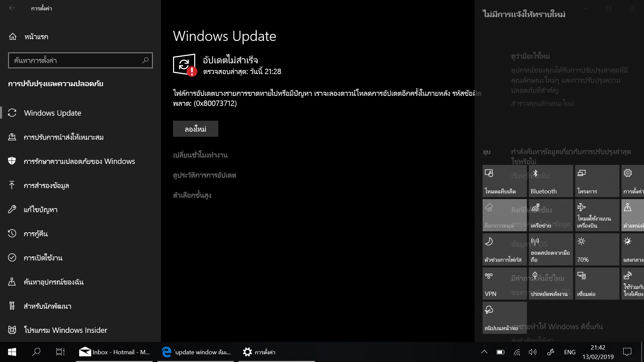
Task: Check battery status in the system tray
Action: tap(500, 352)
